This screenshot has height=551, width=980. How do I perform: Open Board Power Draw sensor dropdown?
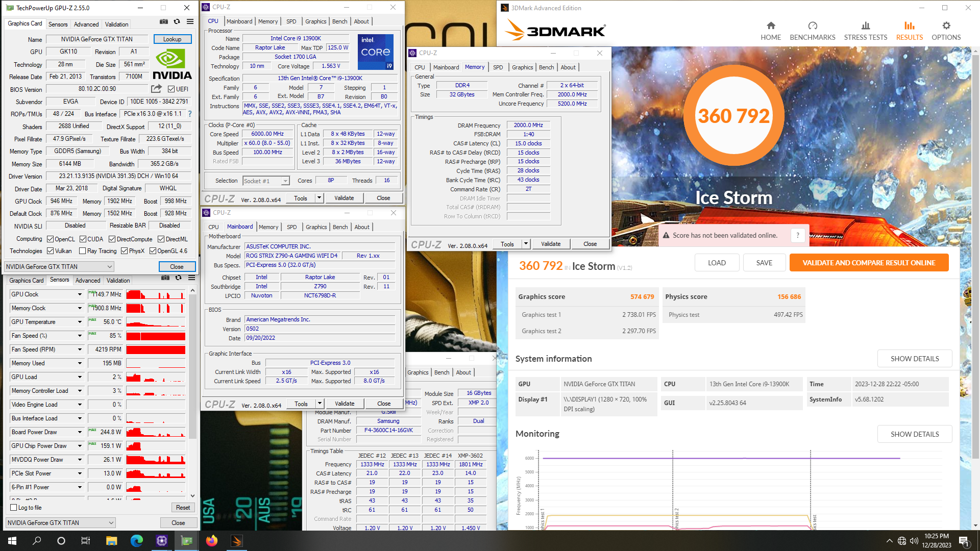point(80,432)
